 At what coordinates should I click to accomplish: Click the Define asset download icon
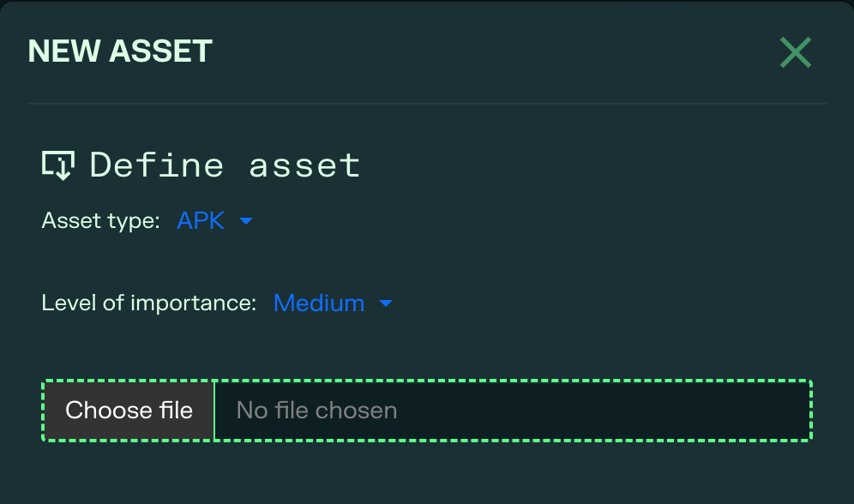click(x=58, y=165)
